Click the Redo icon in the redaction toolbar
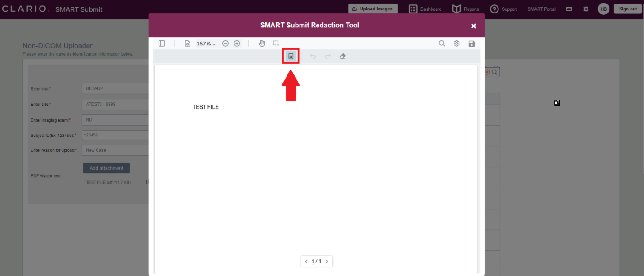Screen dimensions: 644x276 point(327,56)
